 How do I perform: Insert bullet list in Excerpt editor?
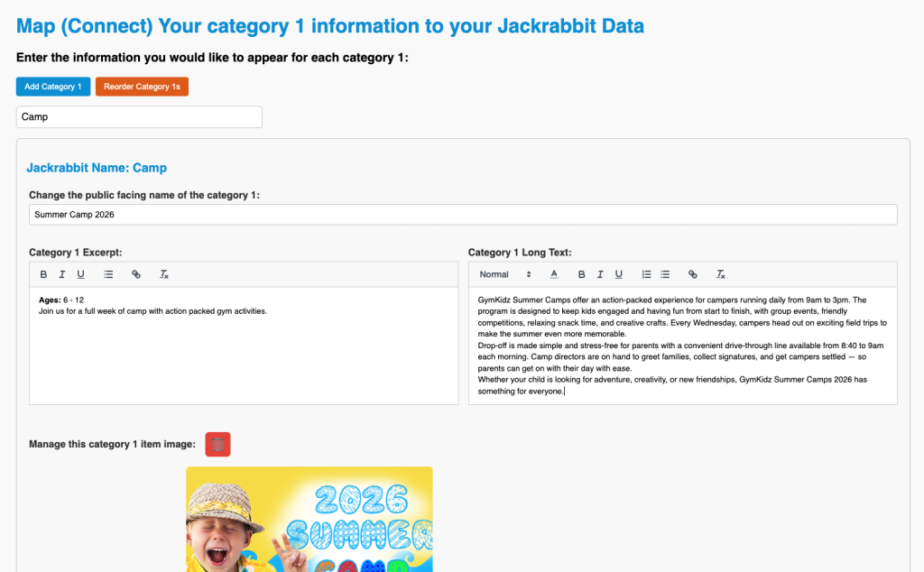pos(108,274)
